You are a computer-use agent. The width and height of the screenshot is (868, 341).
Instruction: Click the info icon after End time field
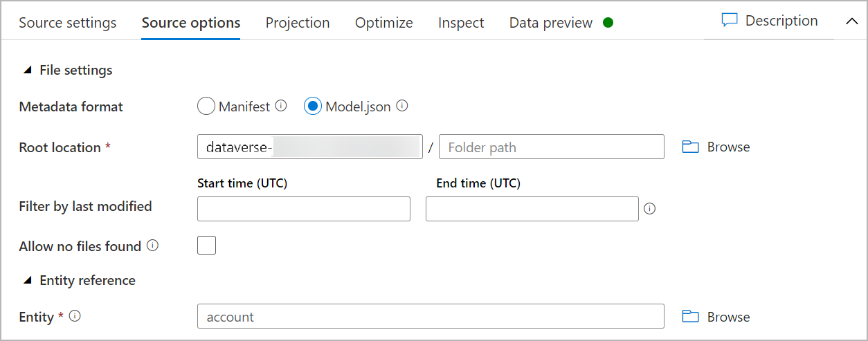click(649, 209)
